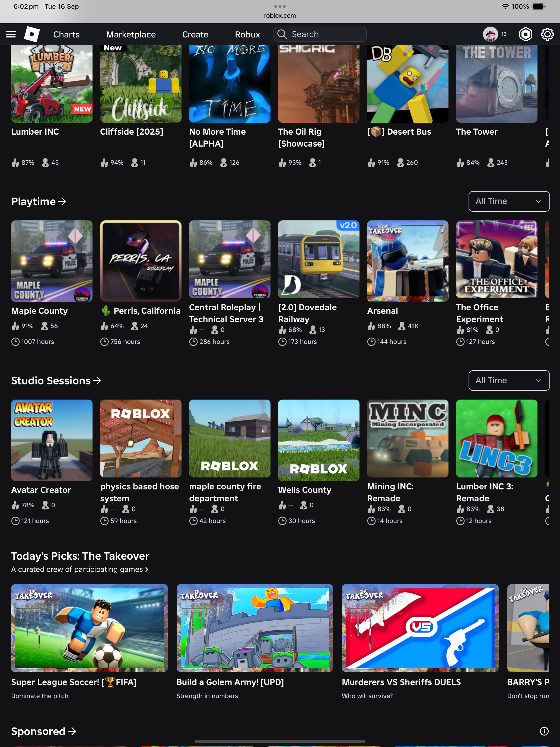Open the Wells County game icon
Image resolution: width=560 pixels, height=747 pixels.
319,440
